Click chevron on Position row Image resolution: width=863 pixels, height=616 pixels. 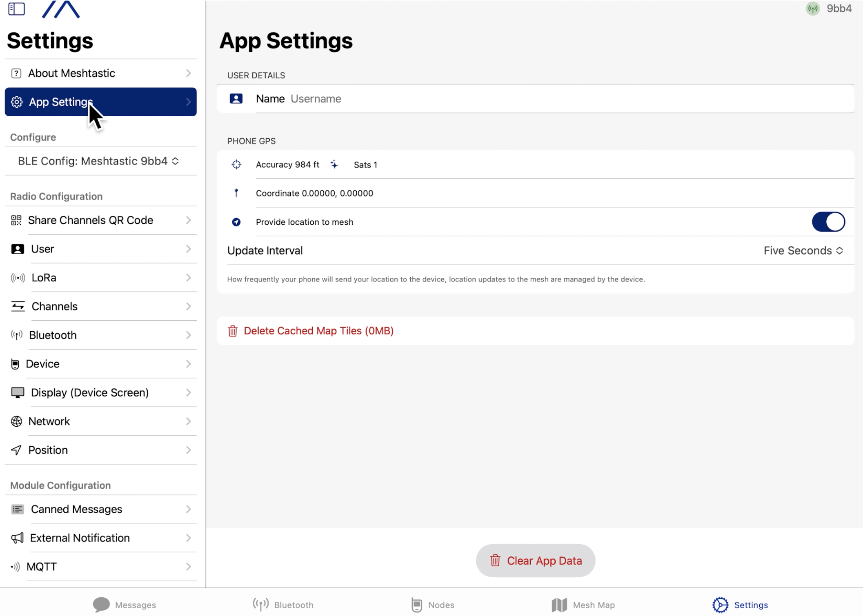tap(188, 450)
